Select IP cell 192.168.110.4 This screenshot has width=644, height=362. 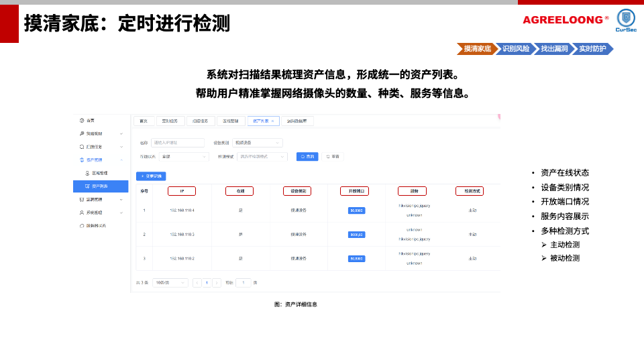(182, 210)
